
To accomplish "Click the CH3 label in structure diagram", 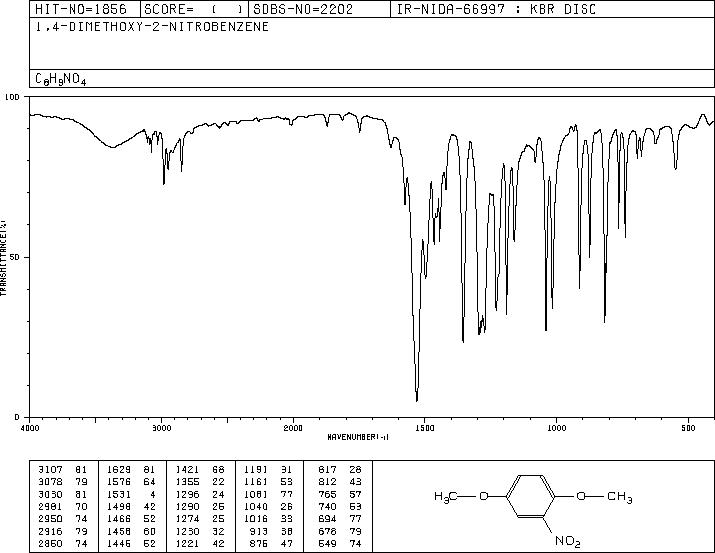I will coord(620,497).
